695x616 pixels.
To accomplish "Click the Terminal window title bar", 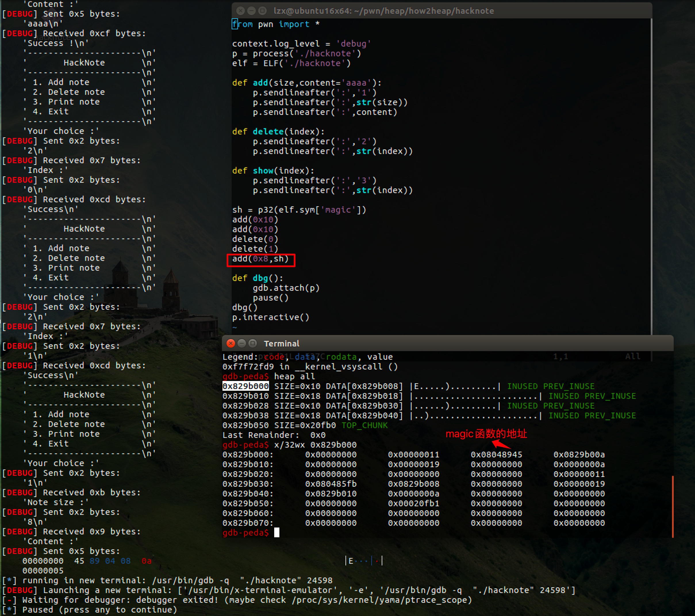I will coord(448,343).
